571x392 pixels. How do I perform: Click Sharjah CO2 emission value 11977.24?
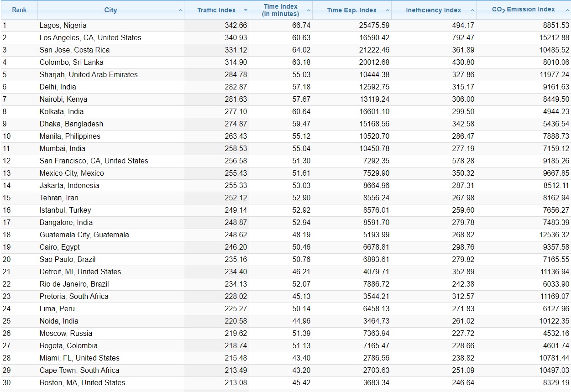pos(555,74)
